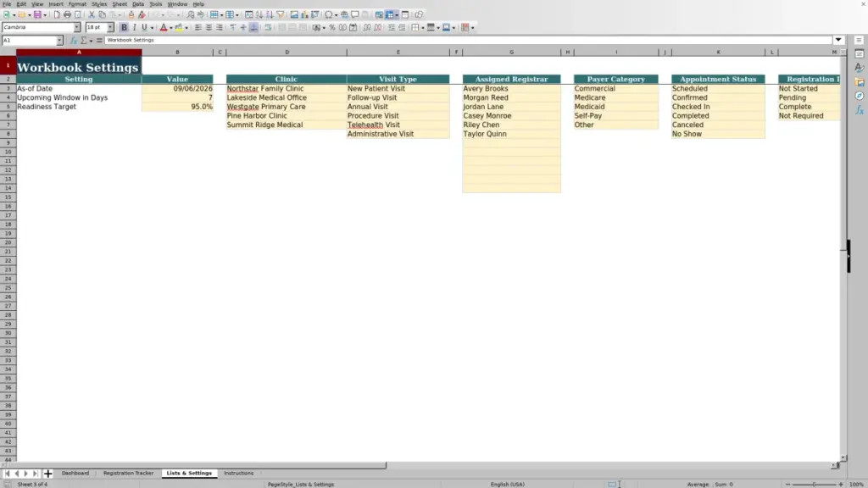Switch to Instructions sheet tab
Screen dimensions: 868x488
tap(238, 474)
